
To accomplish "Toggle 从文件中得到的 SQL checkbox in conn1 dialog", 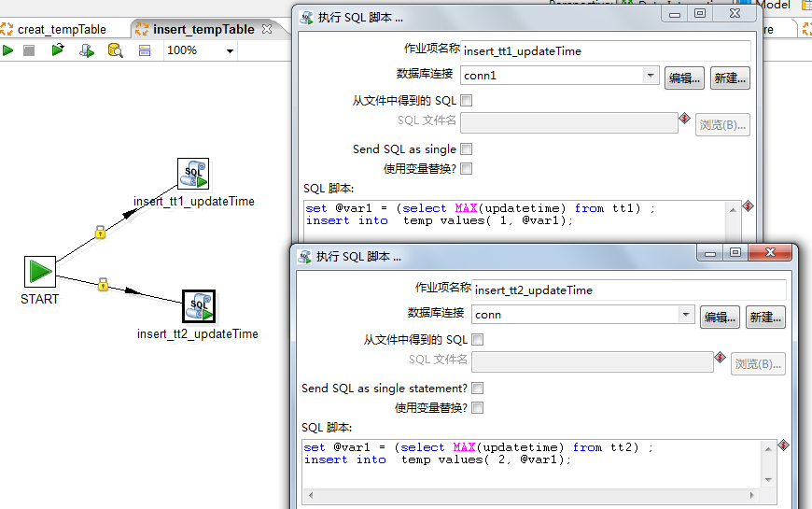I will pyautogui.click(x=466, y=101).
